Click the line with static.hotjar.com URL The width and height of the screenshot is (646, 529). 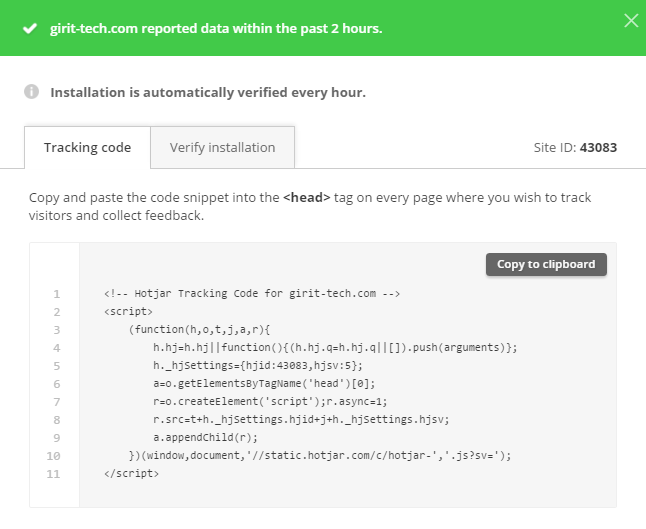[x=320, y=456]
